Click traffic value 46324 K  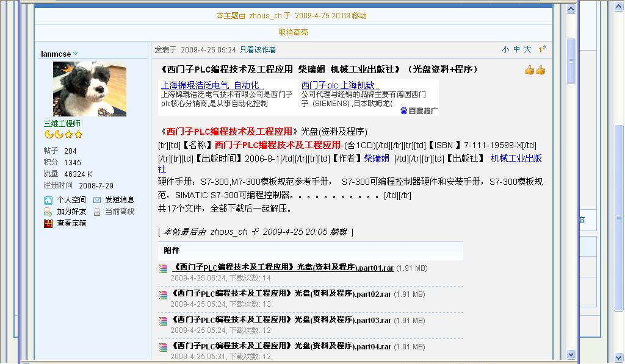point(78,174)
